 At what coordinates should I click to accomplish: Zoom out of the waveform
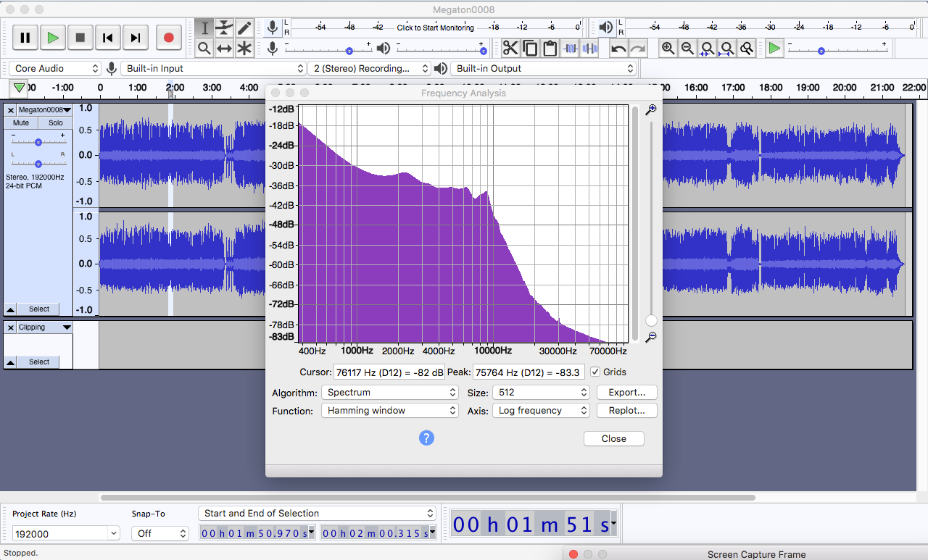[687, 49]
